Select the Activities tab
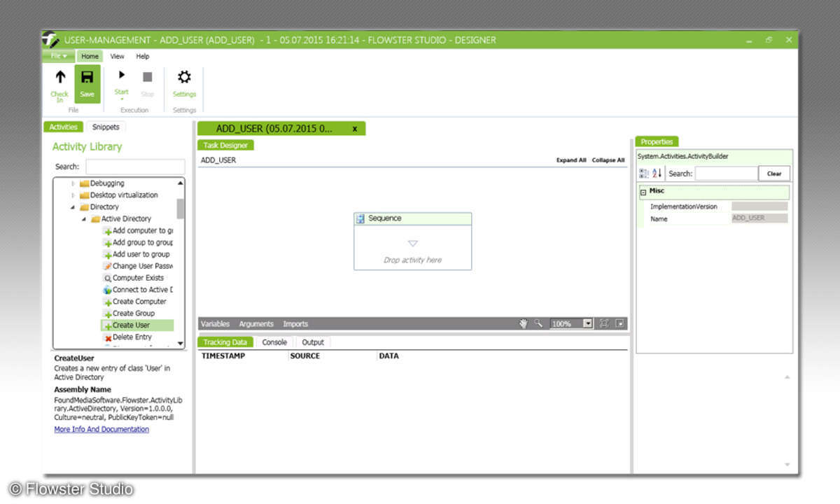This screenshot has width=840, height=504. tap(64, 127)
